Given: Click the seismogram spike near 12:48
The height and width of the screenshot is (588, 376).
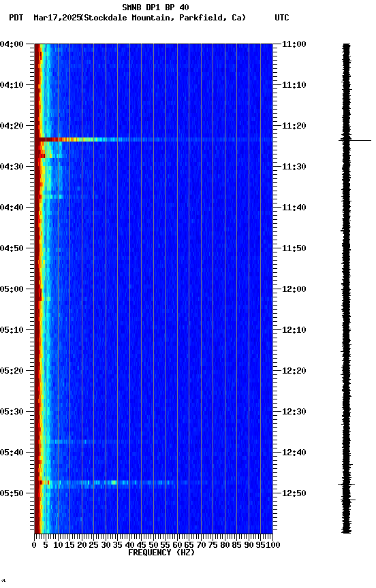Looking at the screenshot, I should coord(346,485).
